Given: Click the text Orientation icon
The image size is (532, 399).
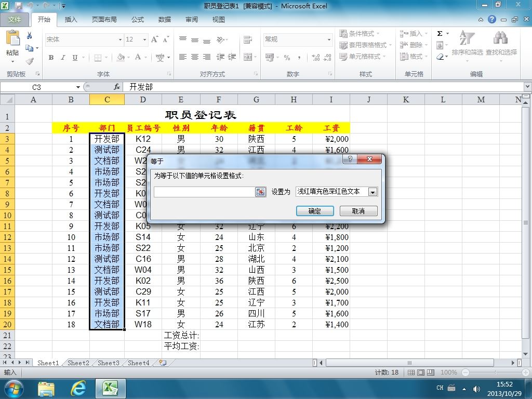Looking at the screenshot, I should [x=220, y=39].
